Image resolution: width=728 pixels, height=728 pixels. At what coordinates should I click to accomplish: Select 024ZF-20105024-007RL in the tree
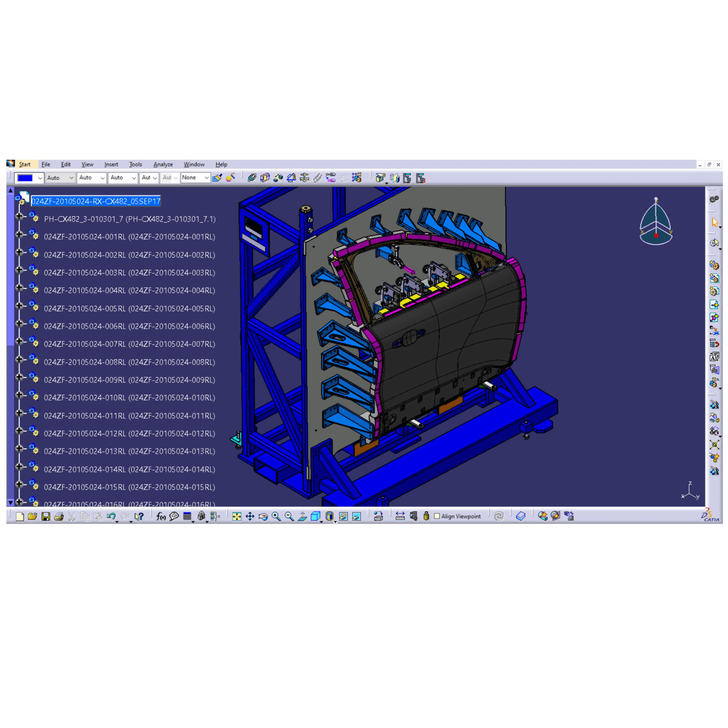(x=130, y=344)
